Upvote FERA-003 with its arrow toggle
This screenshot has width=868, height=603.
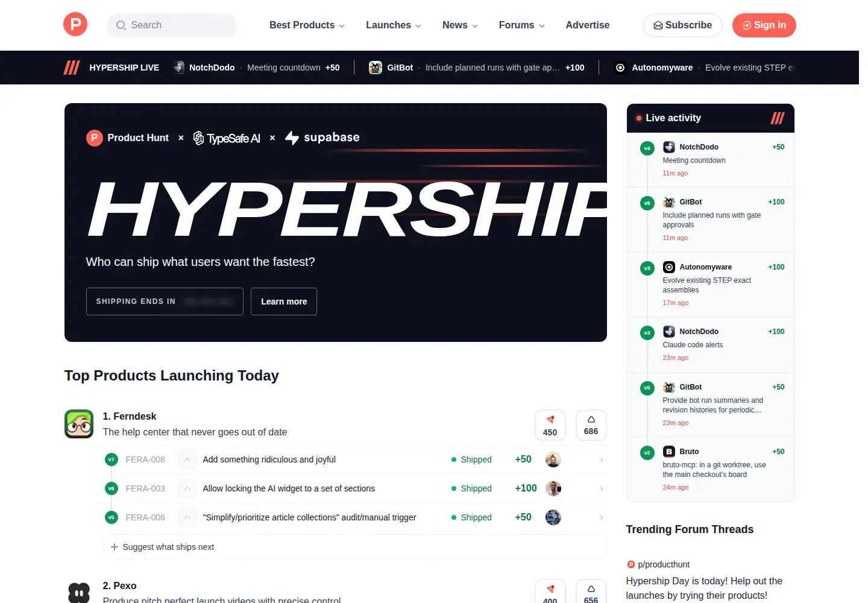pos(187,488)
